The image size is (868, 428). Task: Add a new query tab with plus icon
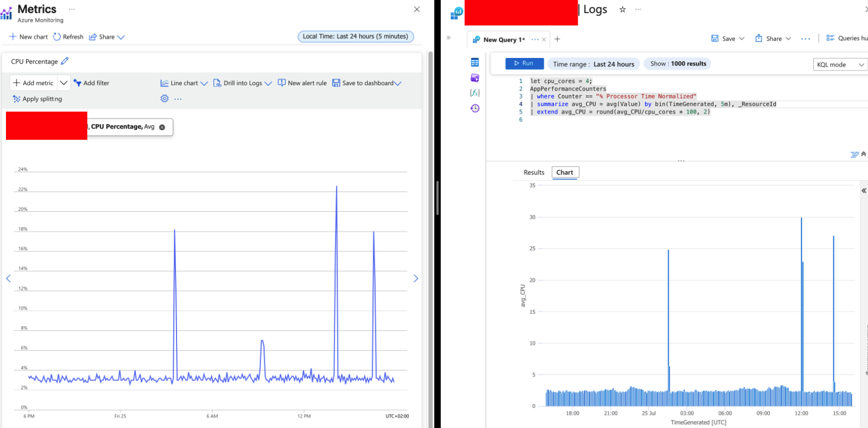point(557,39)
